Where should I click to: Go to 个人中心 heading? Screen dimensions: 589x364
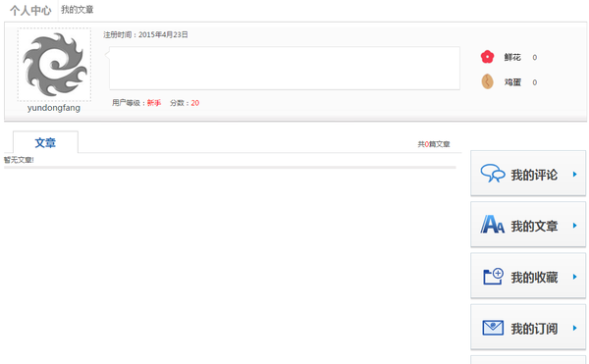point(30,11)
